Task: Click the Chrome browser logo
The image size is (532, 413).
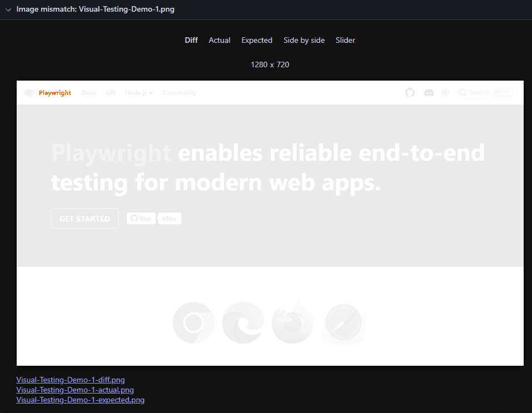Action: [193, 323]
